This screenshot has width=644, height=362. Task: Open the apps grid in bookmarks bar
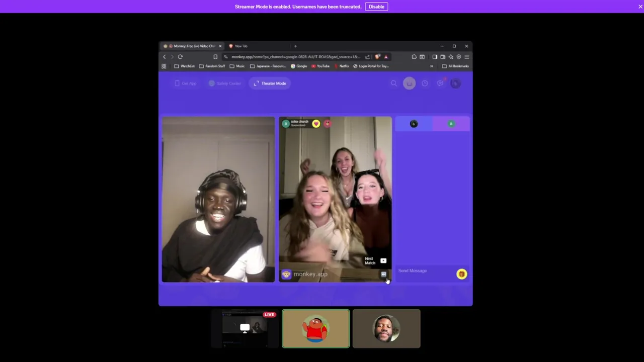click(x=164, y=66)
